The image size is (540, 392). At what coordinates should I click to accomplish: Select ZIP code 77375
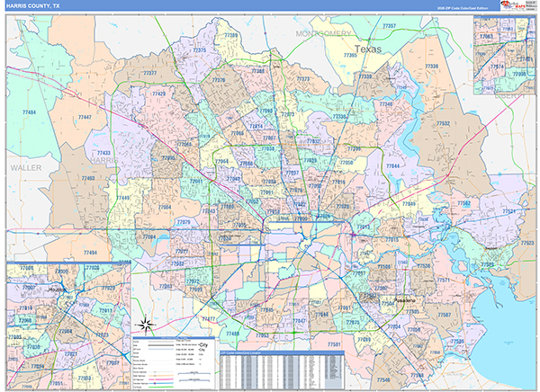[x=200, y=50]
